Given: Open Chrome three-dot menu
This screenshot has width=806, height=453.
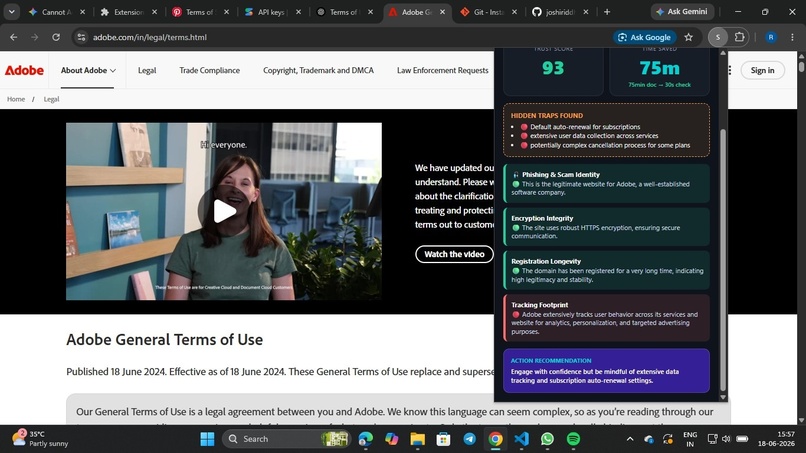Looking at the screenshot, I should pos(792,37).
